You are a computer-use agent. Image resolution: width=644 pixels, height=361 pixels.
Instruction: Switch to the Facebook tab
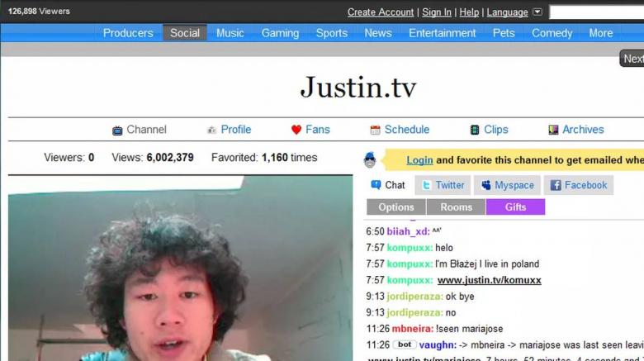pos(578,185)
